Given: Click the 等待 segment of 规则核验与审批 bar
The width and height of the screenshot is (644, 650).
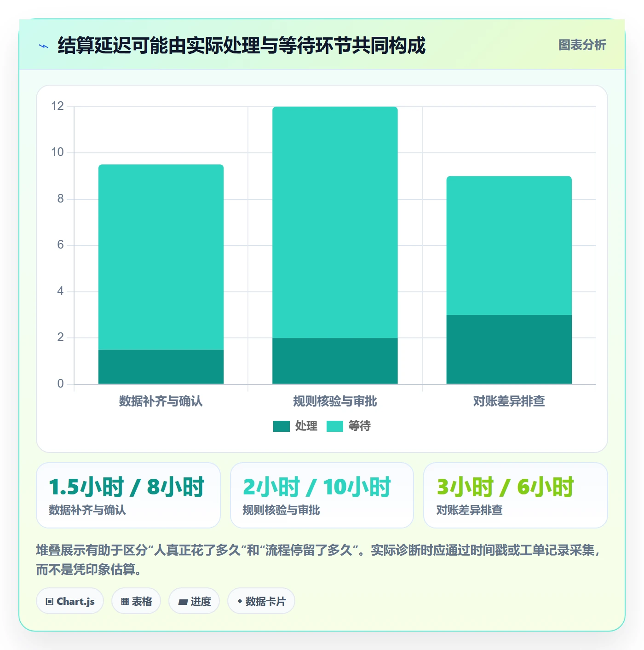Looking at the screenshot, I should [x=335, y=222].
